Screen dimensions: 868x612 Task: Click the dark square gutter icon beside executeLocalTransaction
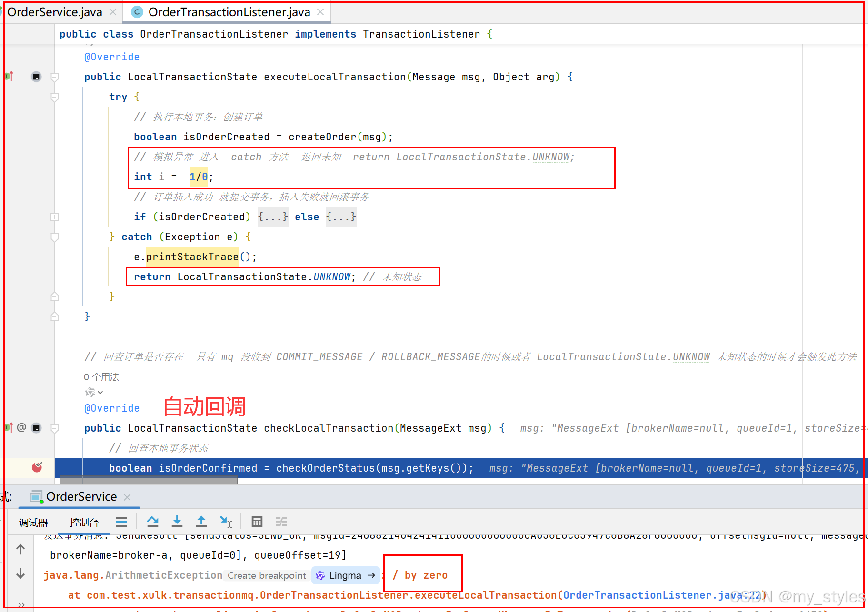[36, 77]
